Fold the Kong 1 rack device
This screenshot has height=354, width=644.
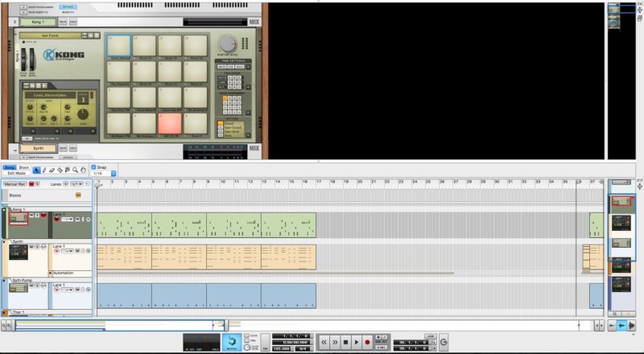coord(15,22)
